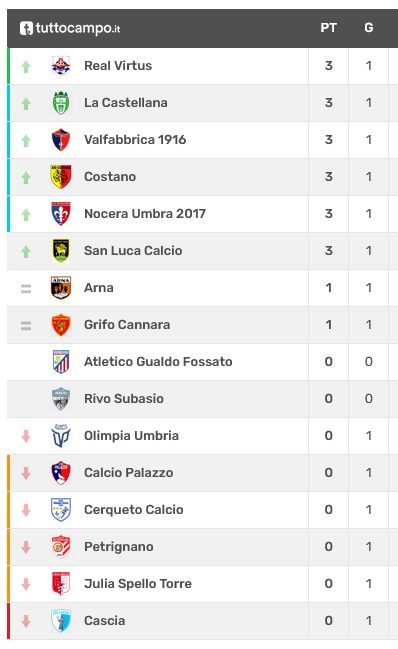Click the Cascia light-blue crest
The height and width of the screenshot is (649, 398).
click(61, 620)
